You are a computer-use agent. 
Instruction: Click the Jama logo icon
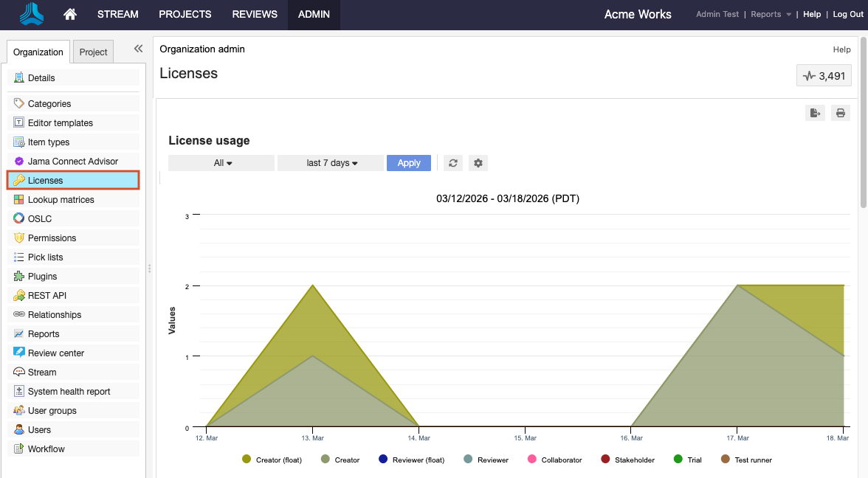point(32,14)
